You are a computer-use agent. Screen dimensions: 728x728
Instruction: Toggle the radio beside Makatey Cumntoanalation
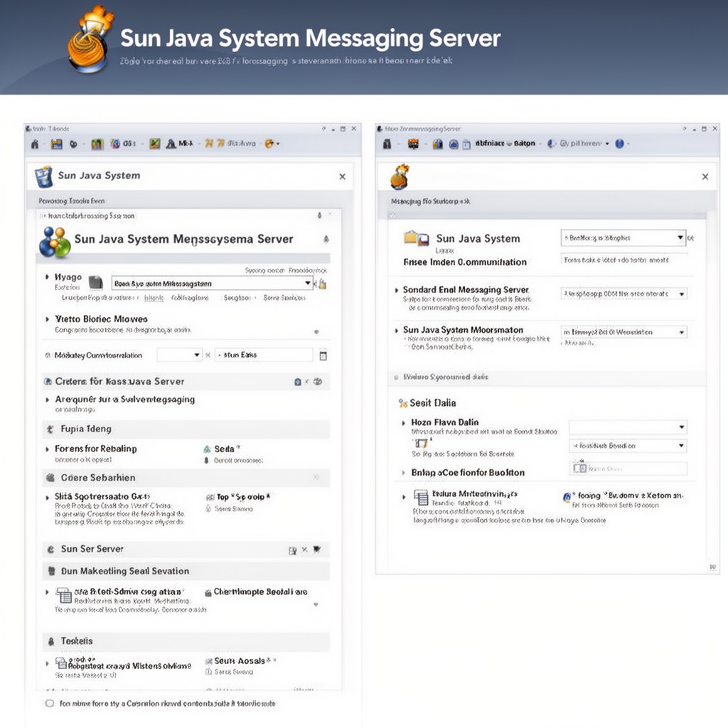(48, 355)
